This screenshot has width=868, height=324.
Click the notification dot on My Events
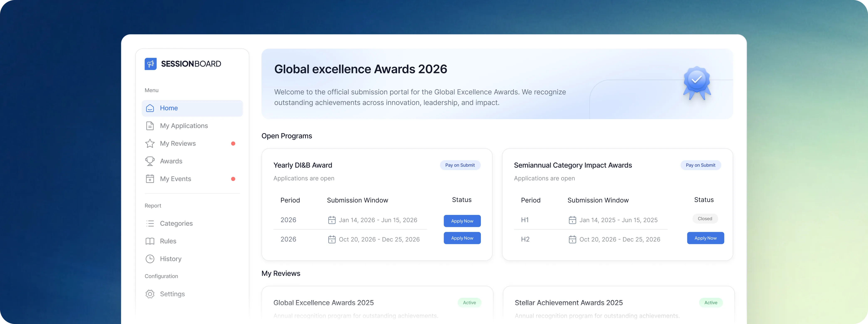[234, 179]
